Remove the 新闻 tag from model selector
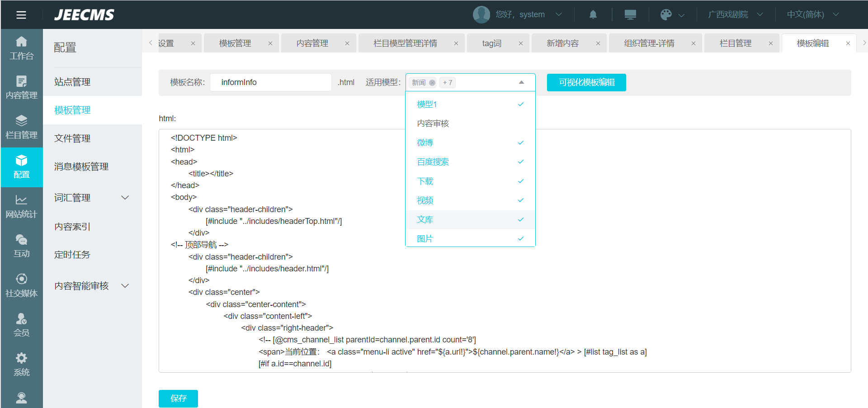The image size is (868, 408). (432, 82)
